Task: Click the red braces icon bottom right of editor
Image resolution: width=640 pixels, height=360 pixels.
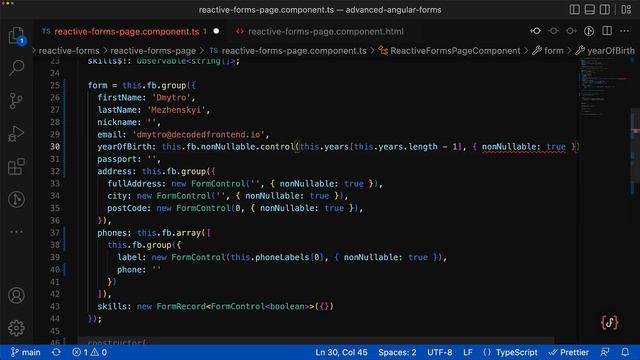Action: (x=609, y=323)
